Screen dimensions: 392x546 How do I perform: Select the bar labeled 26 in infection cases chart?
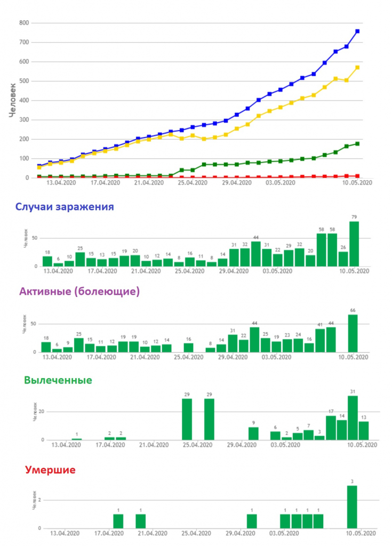(x=343, y=259)
